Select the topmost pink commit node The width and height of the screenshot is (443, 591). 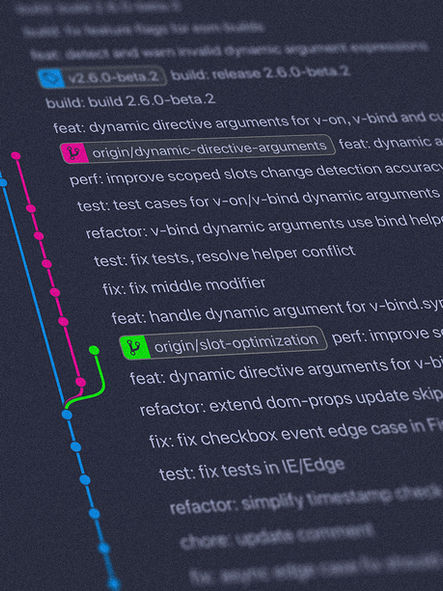point(15,155)
